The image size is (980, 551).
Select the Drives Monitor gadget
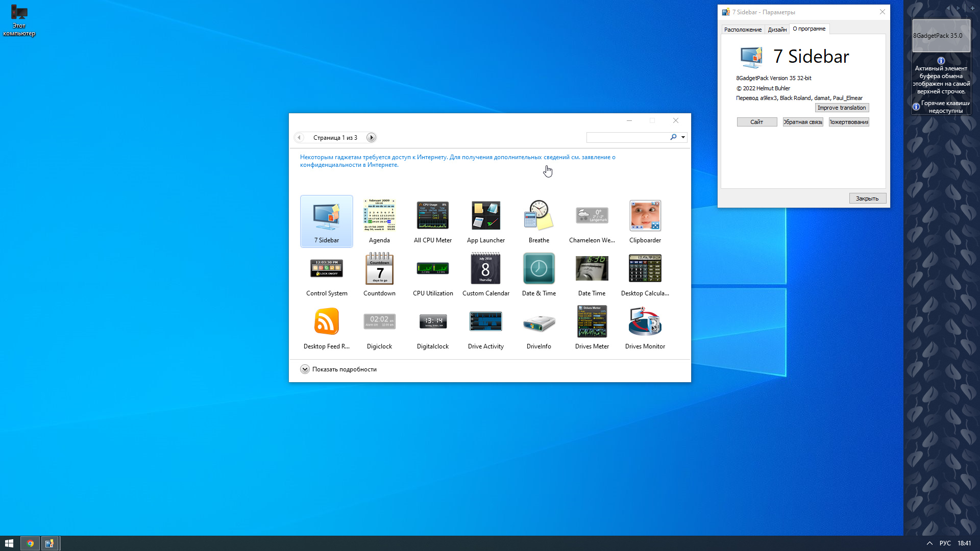coord(645,327)
